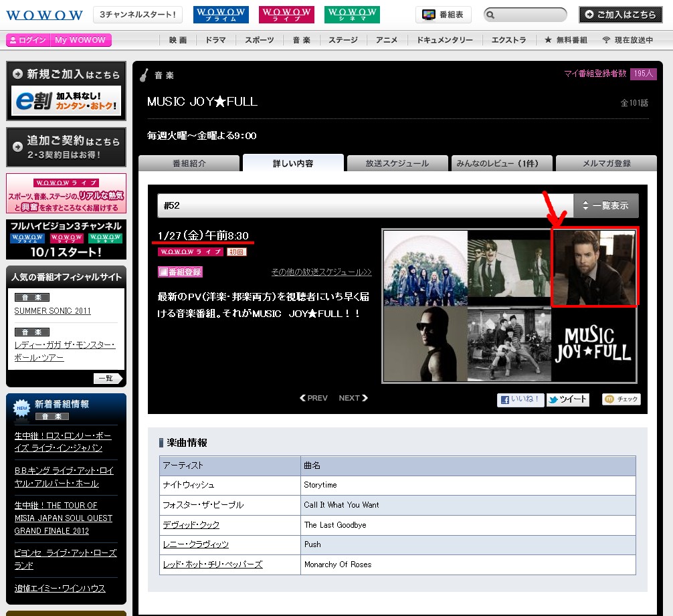Image resolution: width=673 pixels, height=616 pixels.
Task: Click the WOWOW logo
Action: coord(44,15)
